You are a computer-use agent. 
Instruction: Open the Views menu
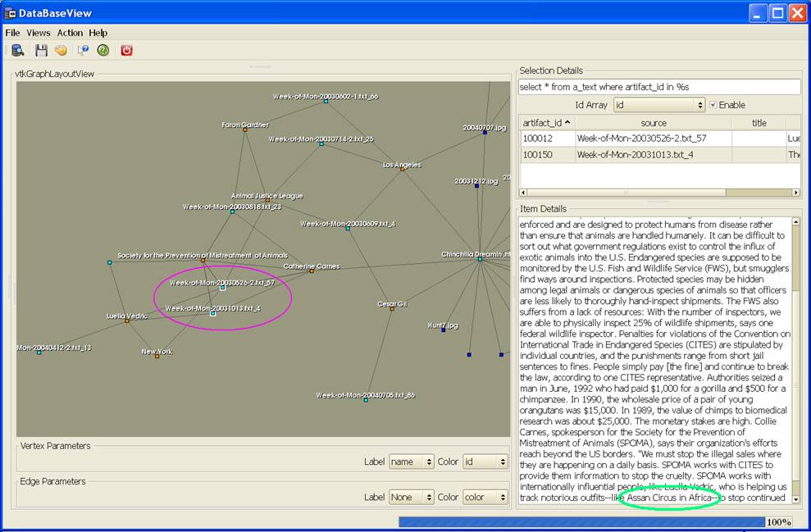point(38,33)
